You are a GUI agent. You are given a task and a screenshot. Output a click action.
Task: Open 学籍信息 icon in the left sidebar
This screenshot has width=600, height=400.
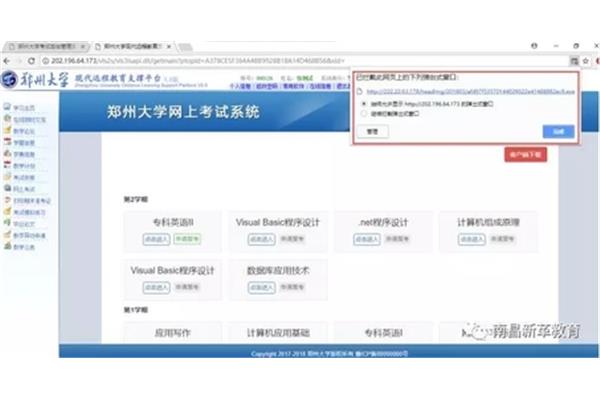(7, 142)
